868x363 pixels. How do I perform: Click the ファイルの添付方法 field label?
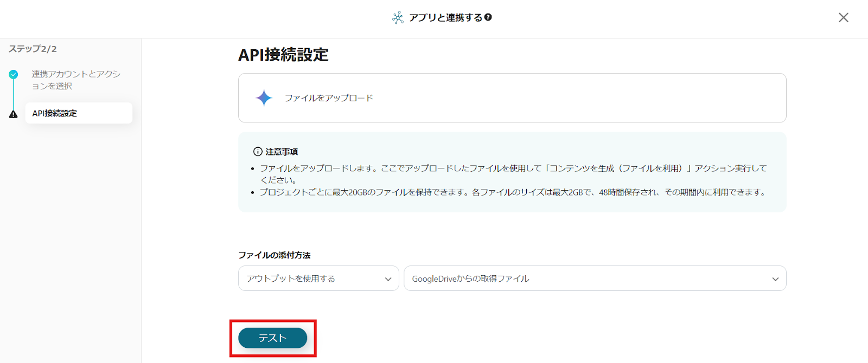(x=275, y=255)
